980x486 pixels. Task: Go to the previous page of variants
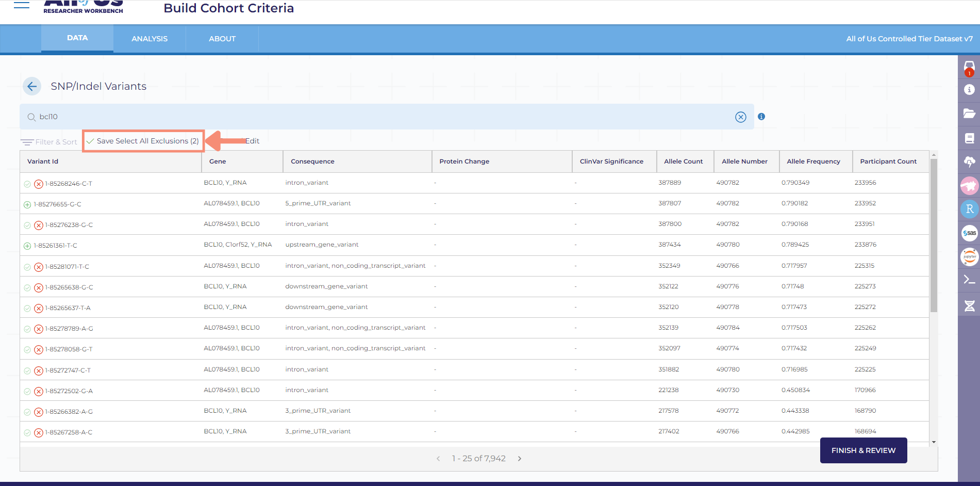pyautogui.click(x=438, y=459)
